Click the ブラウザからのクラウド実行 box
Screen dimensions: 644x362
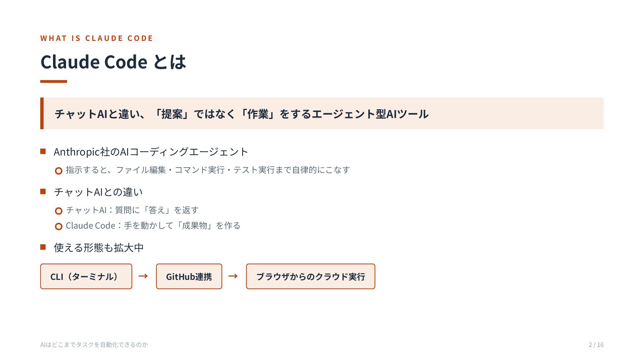point(311,276)
